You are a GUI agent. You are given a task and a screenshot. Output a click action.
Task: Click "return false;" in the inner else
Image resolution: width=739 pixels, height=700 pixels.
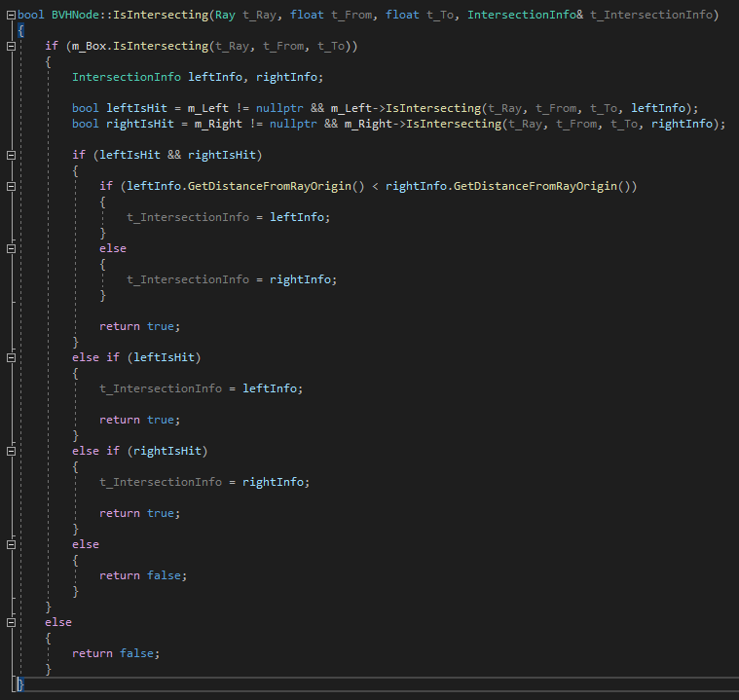pos(143,575)
